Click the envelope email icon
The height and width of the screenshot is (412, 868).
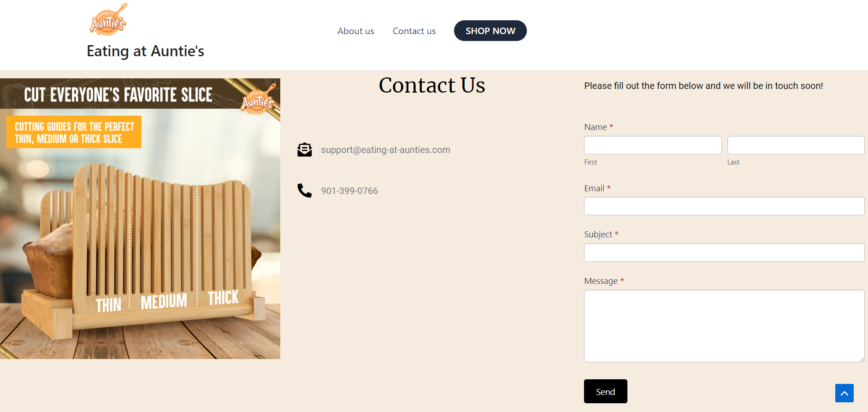coord(305,150)
